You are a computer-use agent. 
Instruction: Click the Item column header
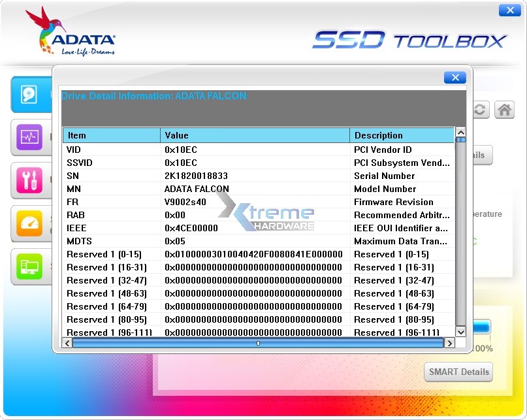[x=111, y=135]
